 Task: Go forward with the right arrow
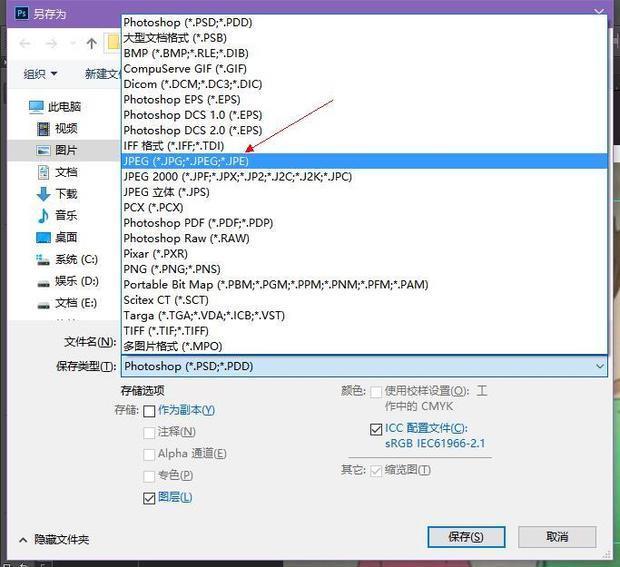51,43
